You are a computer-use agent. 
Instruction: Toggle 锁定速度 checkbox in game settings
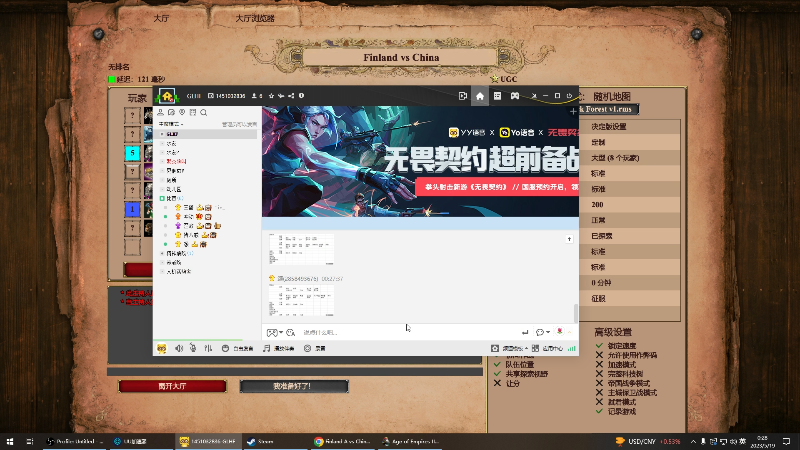599,345
